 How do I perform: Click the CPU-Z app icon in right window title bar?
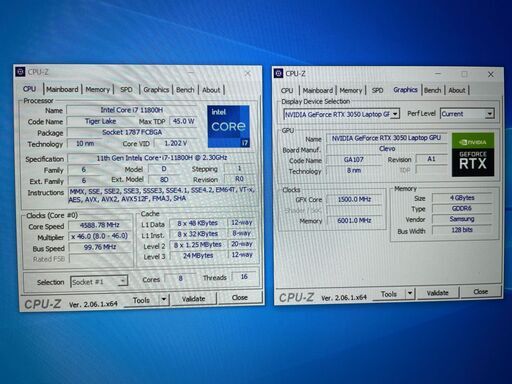coord(279,73)
